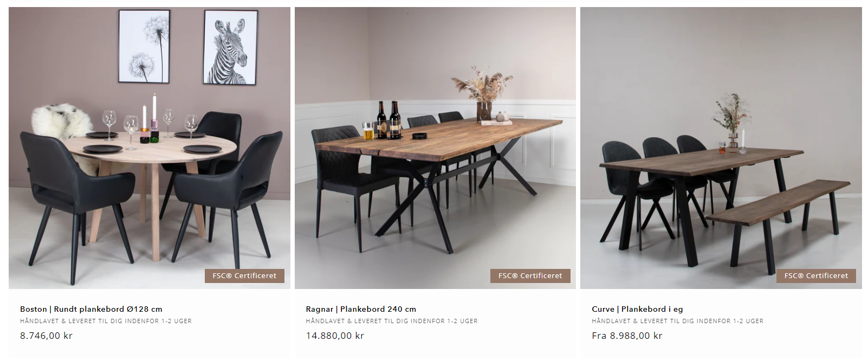The image size is (868, 360).
Task: Open the Ragnar plankebord product image
Action: click(x=435, y=148)
